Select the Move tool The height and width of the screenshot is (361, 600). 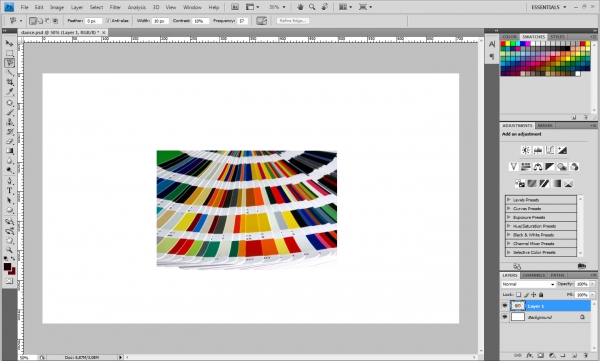pyautogui.click(x=9, y=44)
